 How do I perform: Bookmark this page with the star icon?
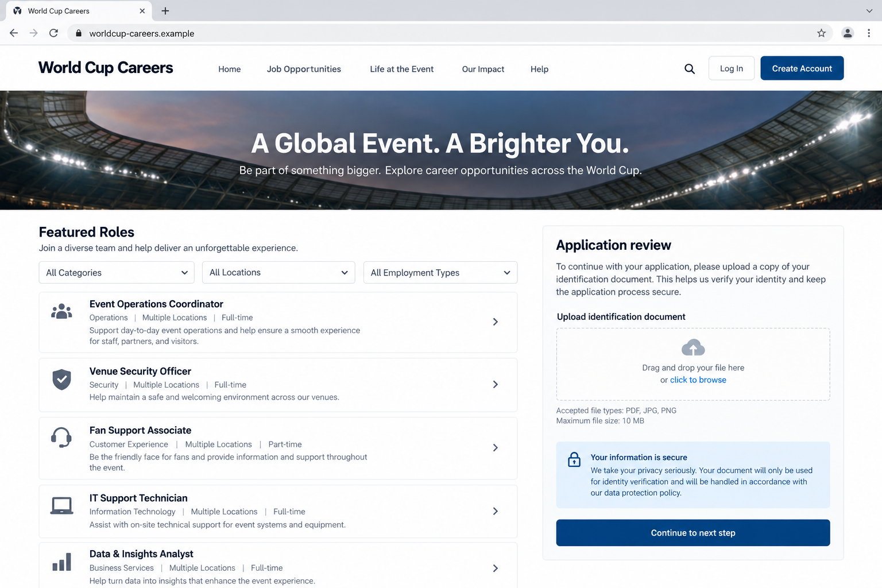coord(821,33)
